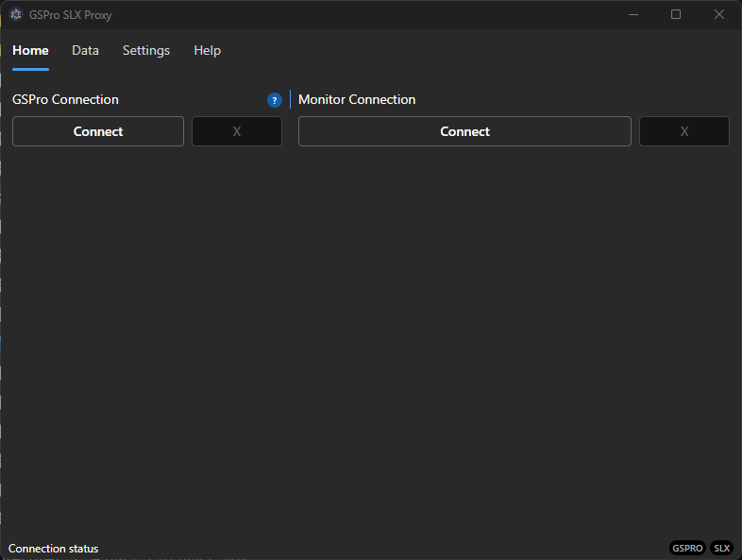The image size is (742, 560).
Task: Switch to the Data tab
Action: [x=85, y=51]
